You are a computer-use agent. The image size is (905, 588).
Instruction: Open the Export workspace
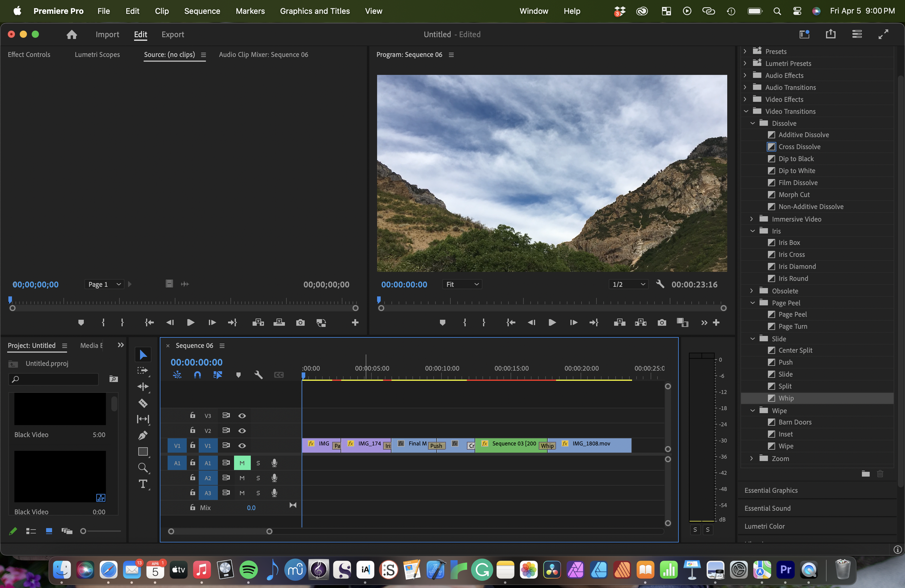(173, 34)
